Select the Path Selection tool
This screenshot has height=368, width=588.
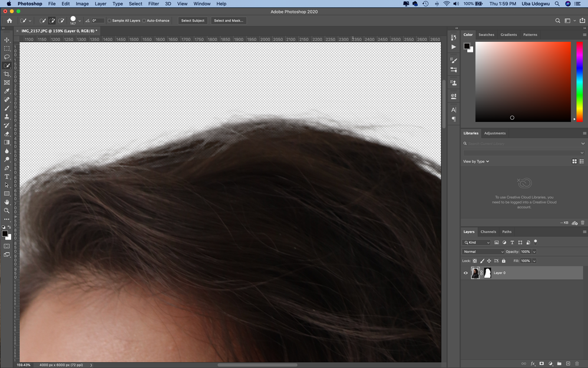[6, 185]
